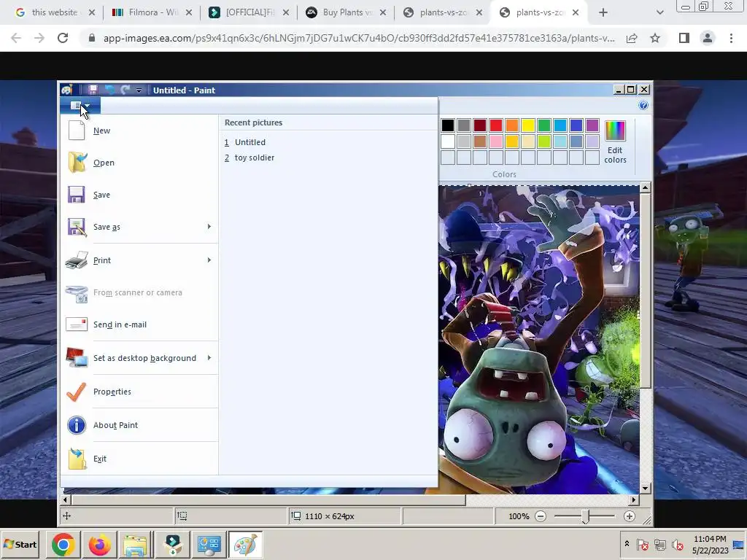Image resolution: width=747 pixels, height=560 pixels.
Task: Click the Open folder icon
Action: point(77,163)
